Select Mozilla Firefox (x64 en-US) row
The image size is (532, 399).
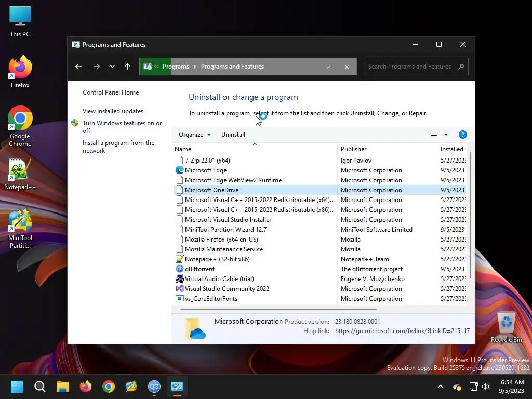coord(320,239)
